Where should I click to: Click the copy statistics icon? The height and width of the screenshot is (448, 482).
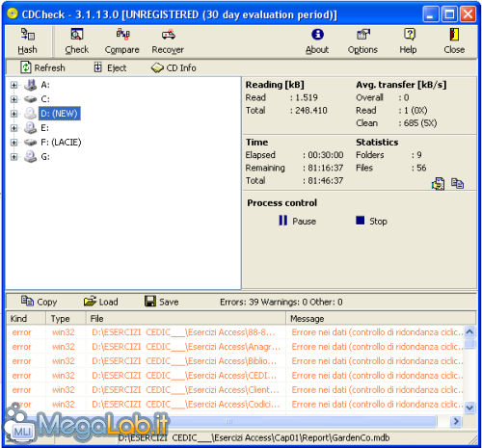tap(457, 184)
